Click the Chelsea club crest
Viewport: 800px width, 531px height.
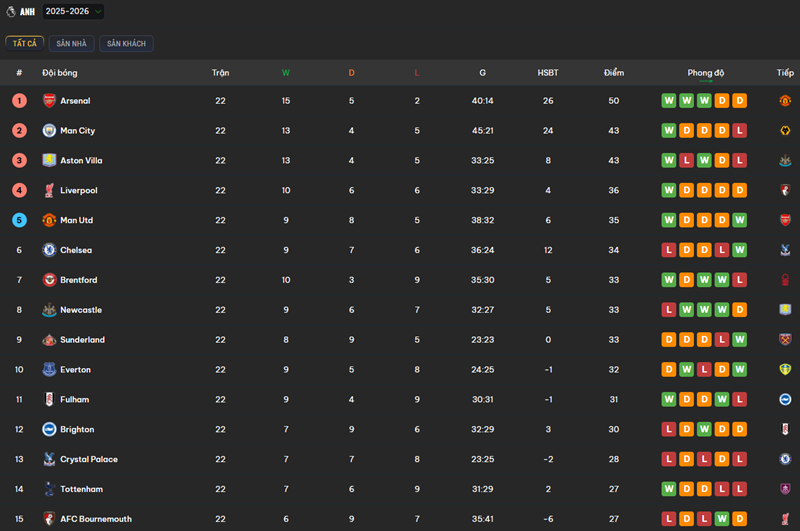click(x=49, y=250)
